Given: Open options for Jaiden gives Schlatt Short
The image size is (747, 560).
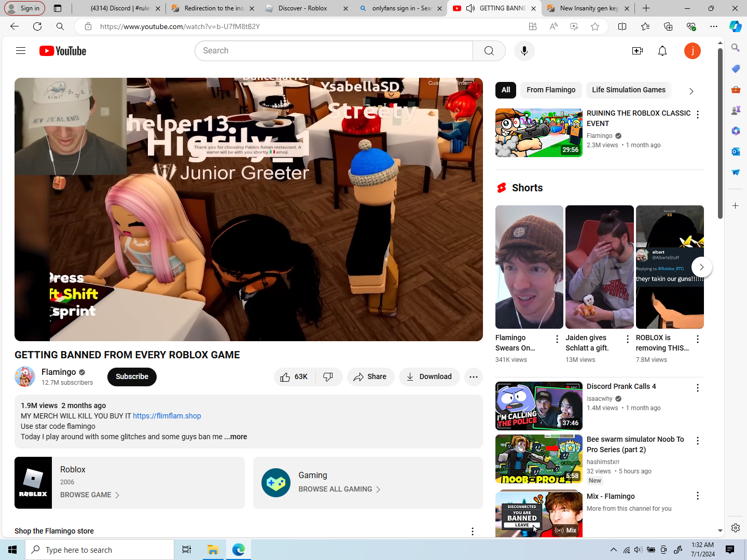Looking at the screenshot, I should pyautogui.click(x=628, y=339).
